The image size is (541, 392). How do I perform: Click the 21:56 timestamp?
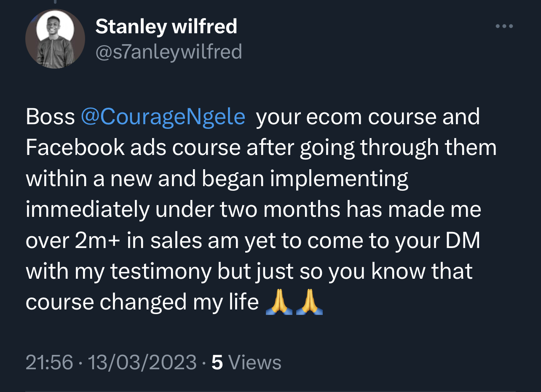coord(49,363)
